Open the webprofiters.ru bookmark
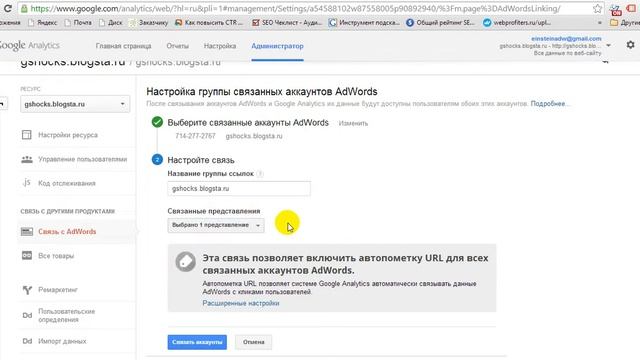 [x=517, y=23]
